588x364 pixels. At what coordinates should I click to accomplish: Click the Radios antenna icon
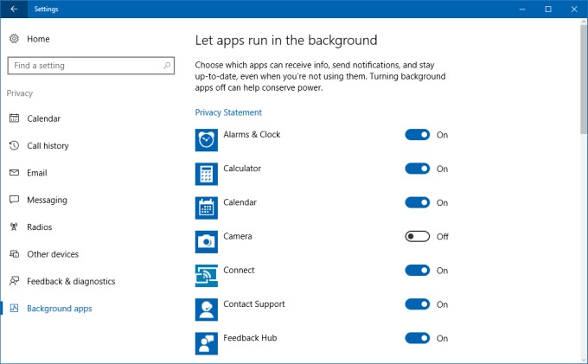coord(14,227)
